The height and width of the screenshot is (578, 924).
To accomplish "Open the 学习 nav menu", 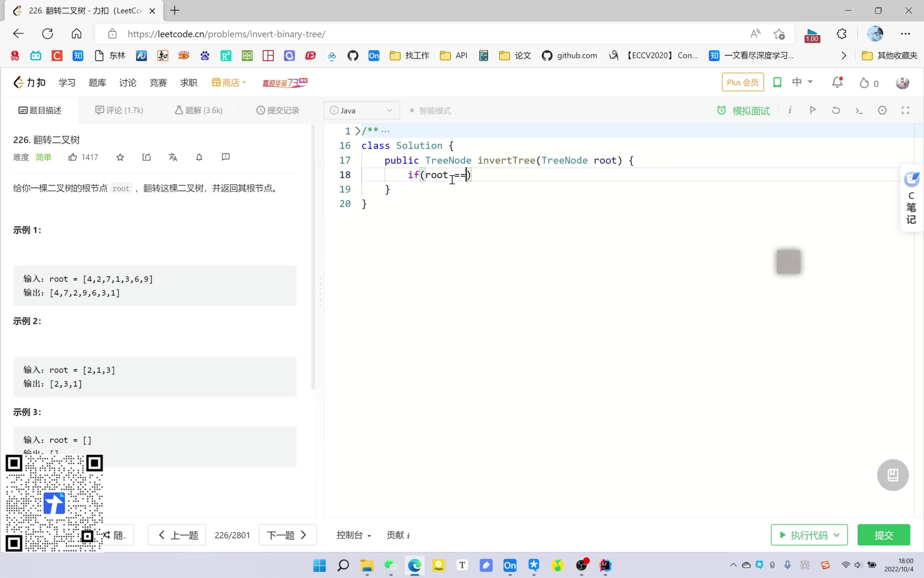I will (67, 83).
